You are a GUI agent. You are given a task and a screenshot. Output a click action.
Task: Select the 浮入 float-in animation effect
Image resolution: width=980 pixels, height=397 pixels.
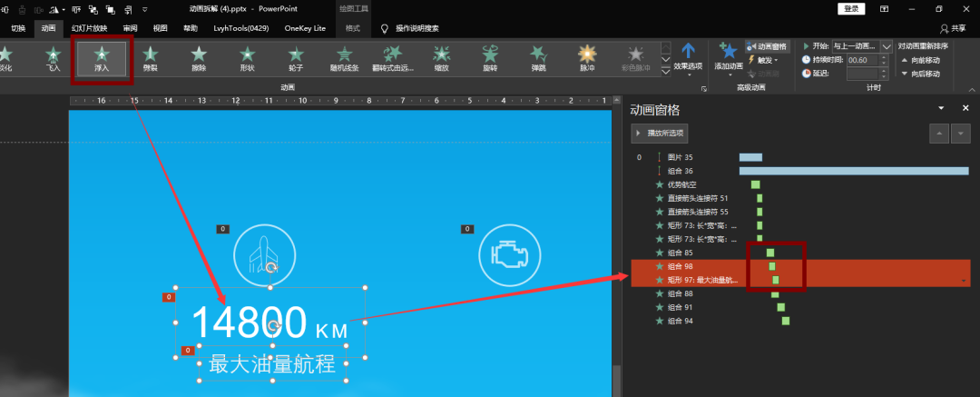tap(102, 59)
